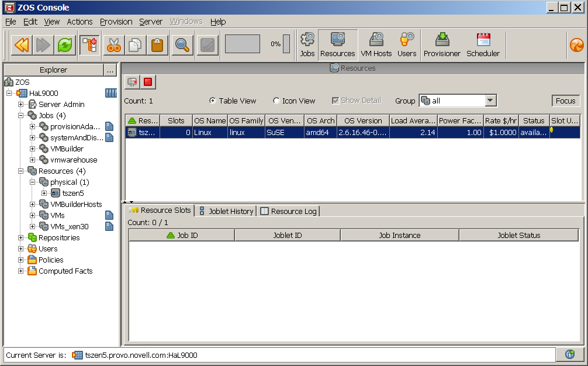Open the Actions menu
588x366 pixels.
pos(79,22)
